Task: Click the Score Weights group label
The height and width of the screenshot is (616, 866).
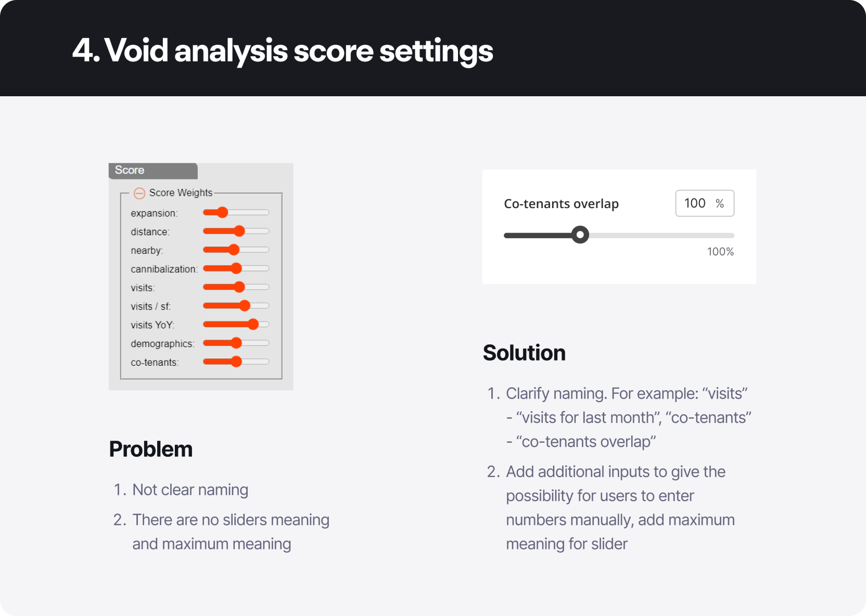Action: [180, 192]
